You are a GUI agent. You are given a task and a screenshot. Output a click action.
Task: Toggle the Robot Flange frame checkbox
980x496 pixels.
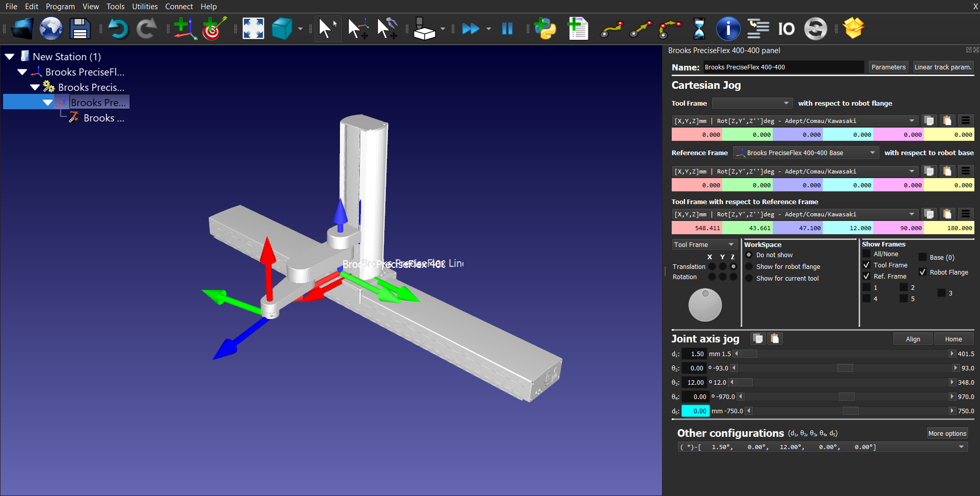tap(923, 272)
